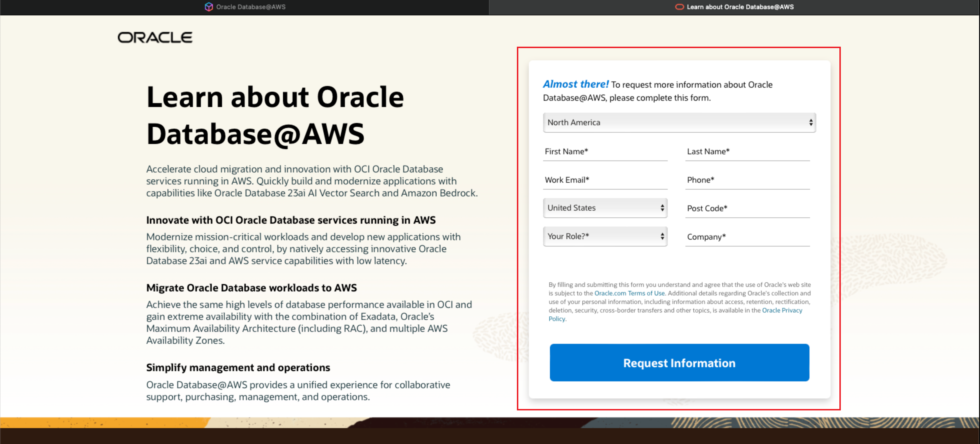980x444 pixels.
Task: Open the North America region selector stepper arrows
Action: click(x=811, y=122)
